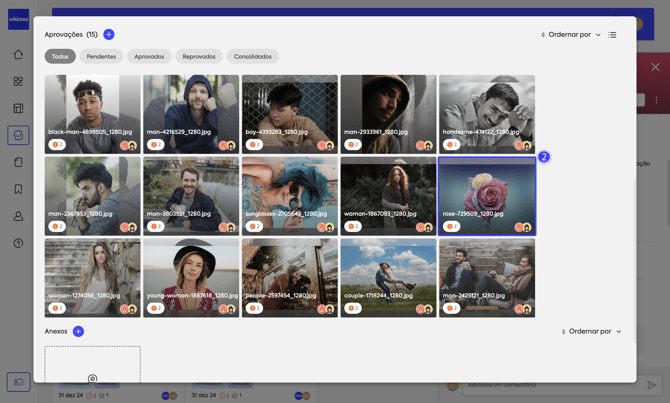Expand the Ordenar por dropdown for Aprovações
The width and height of the screenshot is (670, 403).
coord(571,35)
